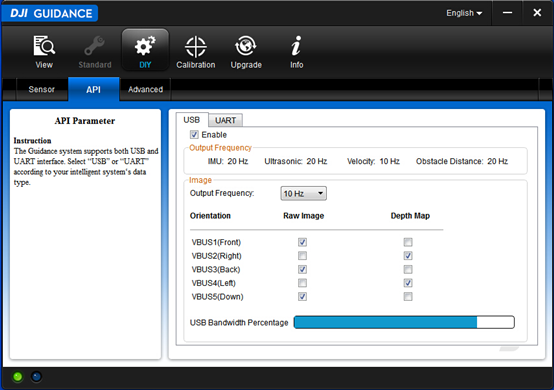This screenshot has height=390, width=554.
Task: Click the USB Bandwidth Percentage label
Action: tap(239, 323)
